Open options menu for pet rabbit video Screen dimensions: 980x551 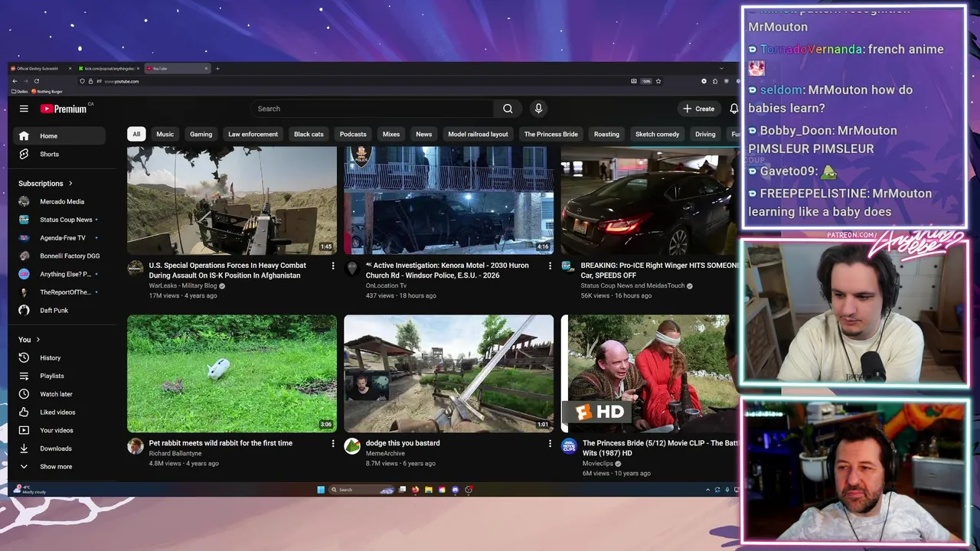tap(332, 443)
